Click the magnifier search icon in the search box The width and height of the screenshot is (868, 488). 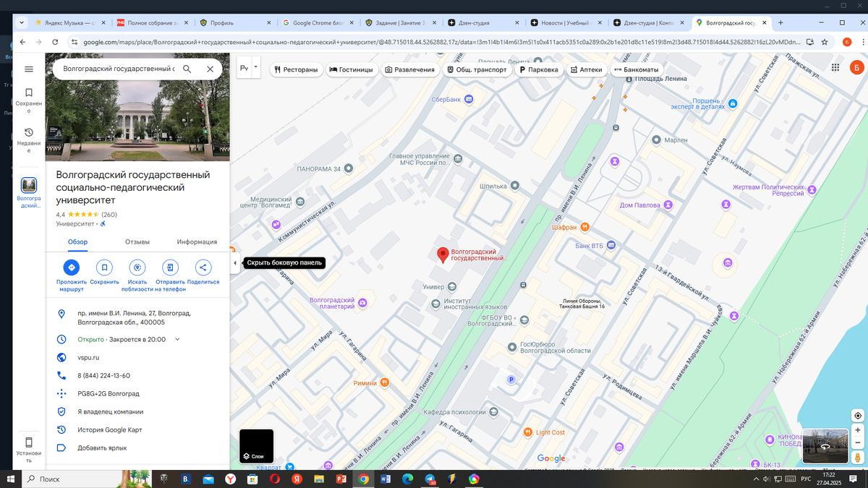[x=187, y=69]
